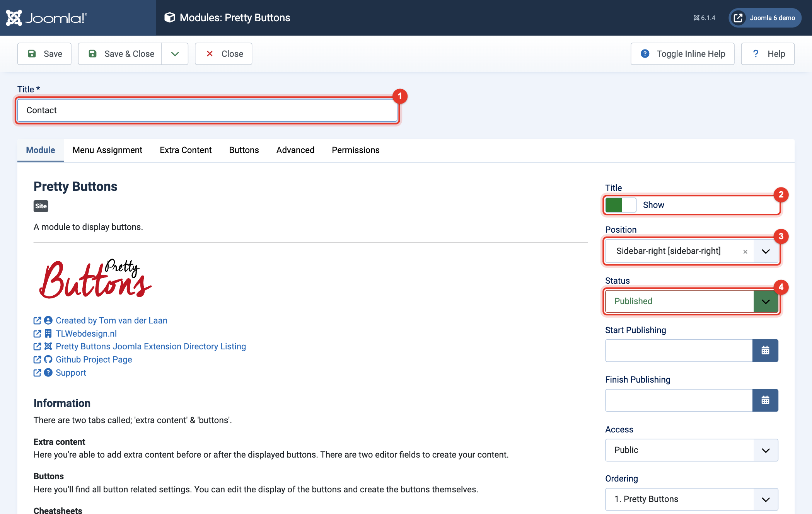The image size is (812, 514).
Task: Open the Start Publishing calendar icon
Action: coord(765,351)
